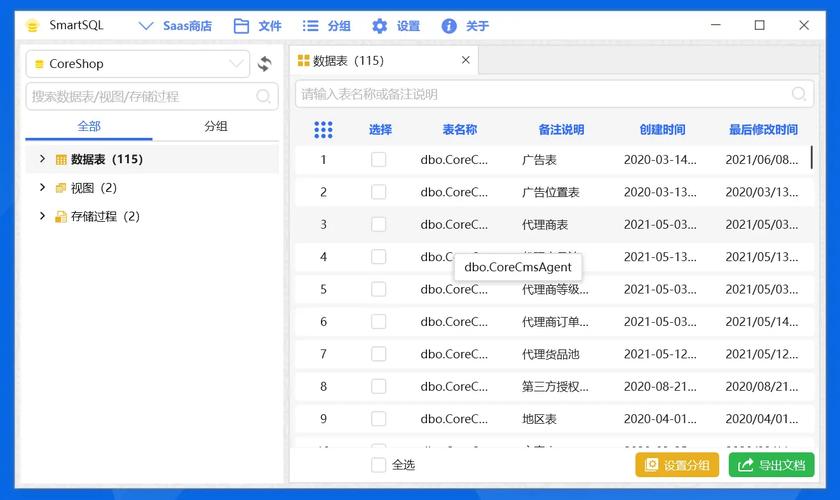
Task: Sort by the 创建时间 column header
Action: coord(663,130)
